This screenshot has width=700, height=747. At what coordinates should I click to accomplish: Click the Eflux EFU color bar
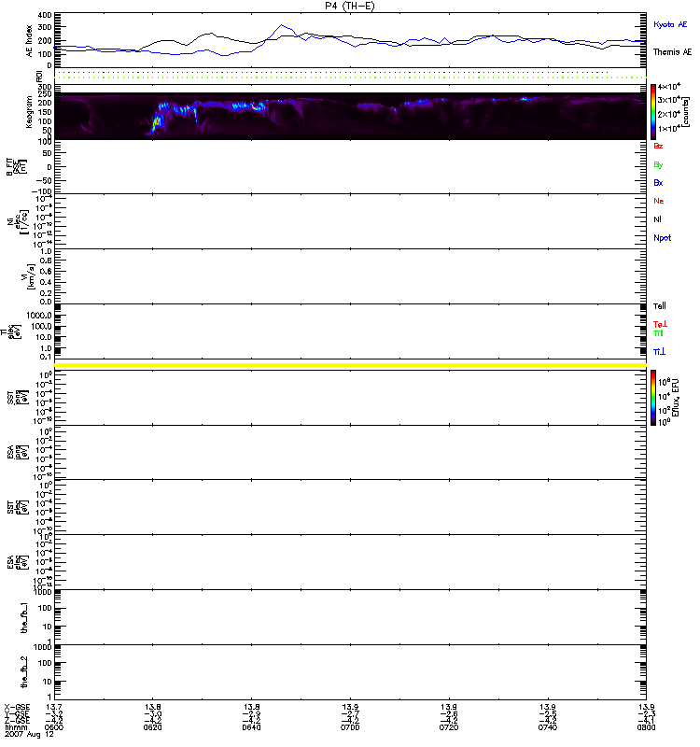click(x=653, y=398)
